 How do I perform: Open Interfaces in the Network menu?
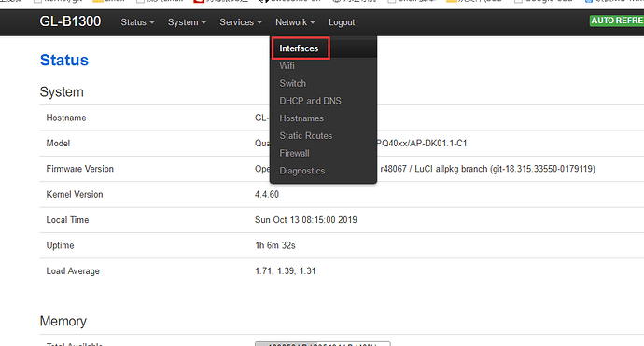coord(299,48)
